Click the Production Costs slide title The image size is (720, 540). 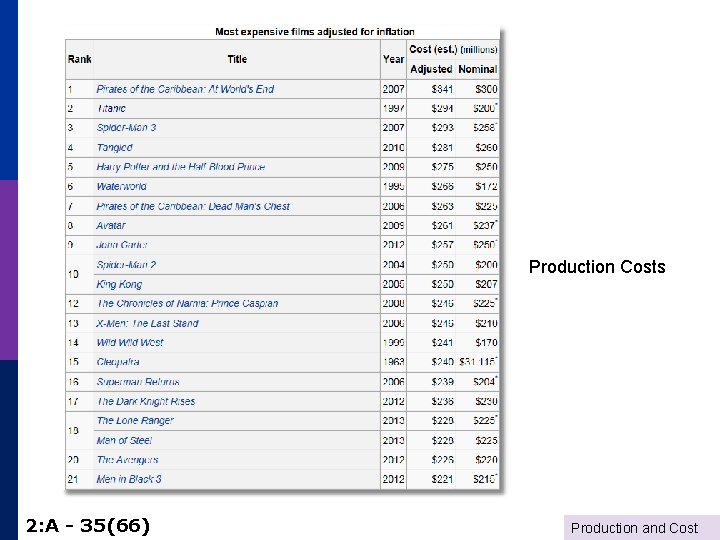[x=597, y=267]
